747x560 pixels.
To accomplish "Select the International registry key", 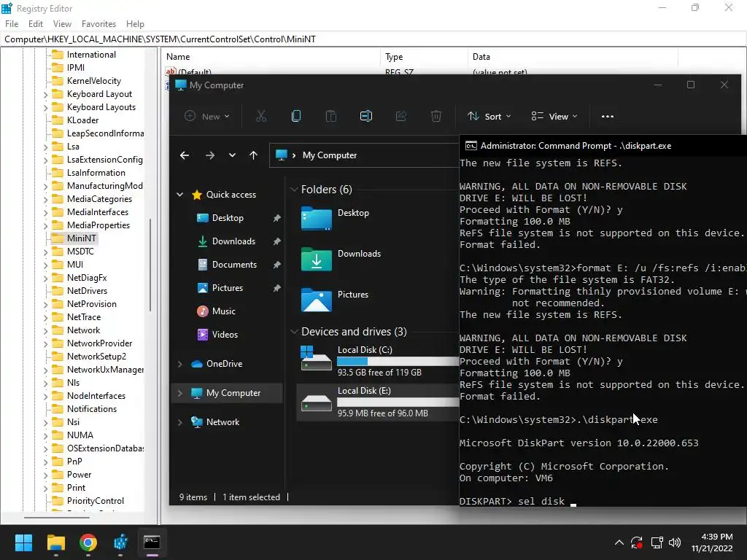I will click(91, 55).
